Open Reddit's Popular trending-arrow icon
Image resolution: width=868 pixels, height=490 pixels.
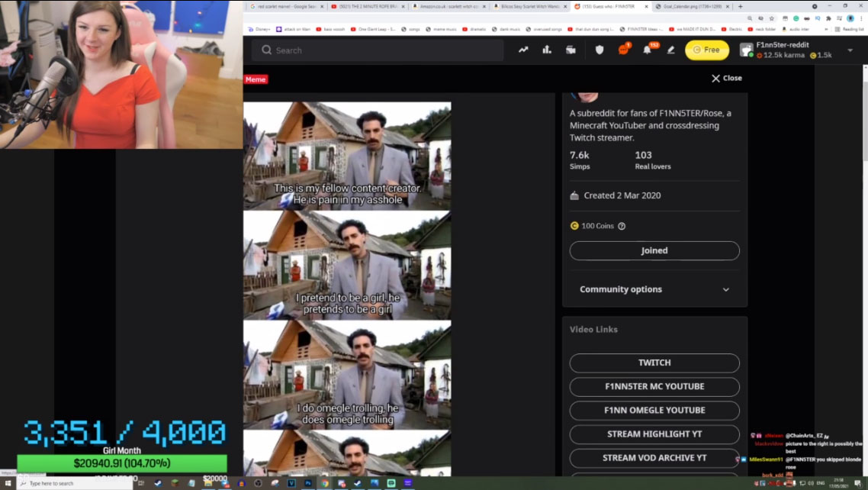tap(523, 50)
